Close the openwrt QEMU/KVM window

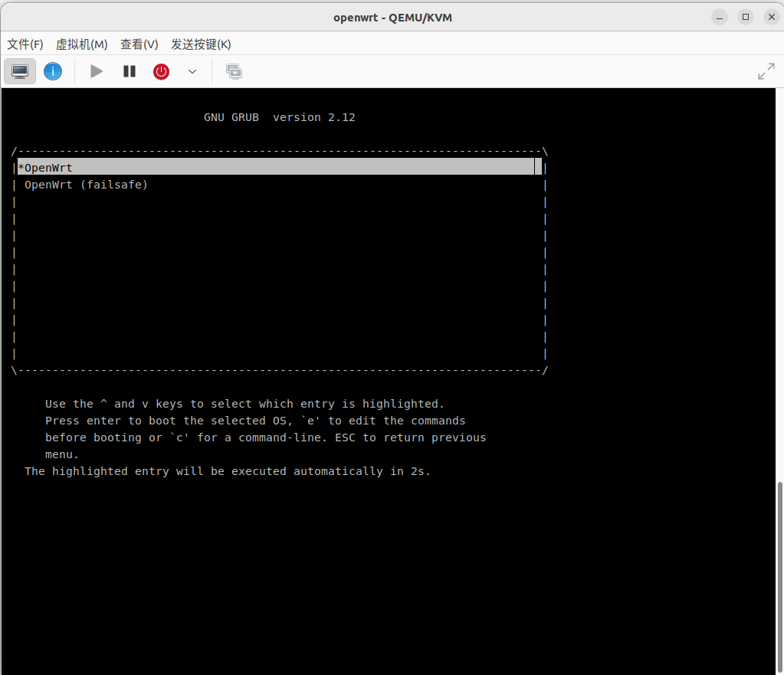772,17
